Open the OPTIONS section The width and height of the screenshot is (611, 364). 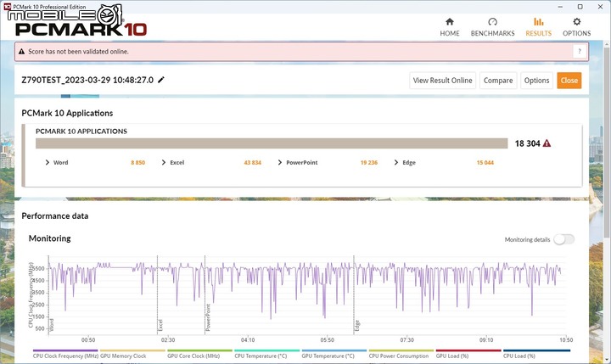(576, 27)
